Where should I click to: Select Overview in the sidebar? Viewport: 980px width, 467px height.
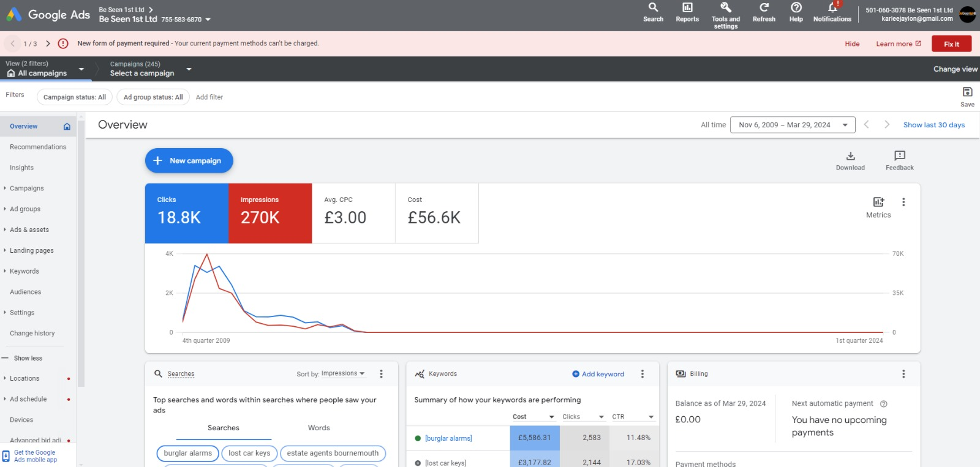(x=38, y=126)
